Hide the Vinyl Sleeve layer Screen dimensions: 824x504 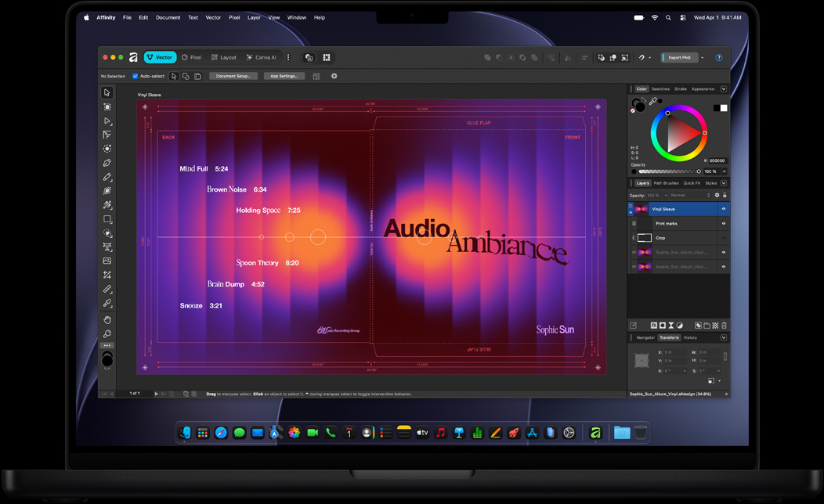tap(724, 209)
